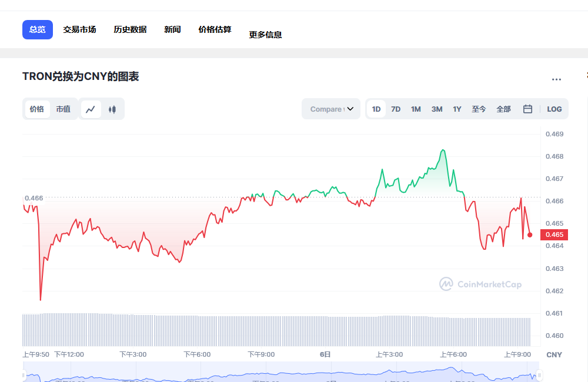This screenshot has width=588, height=382.
Task: Select the 至今 time range
Action: coord(479,109)
